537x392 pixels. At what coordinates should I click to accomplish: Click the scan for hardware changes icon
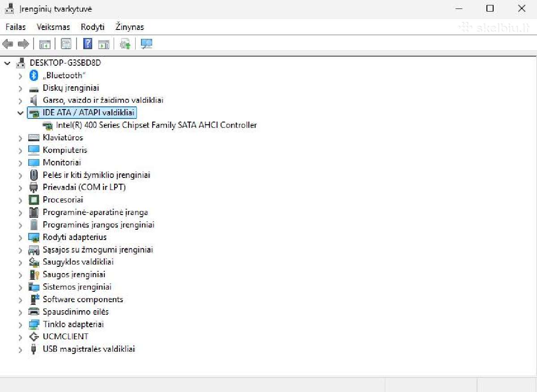146,44
